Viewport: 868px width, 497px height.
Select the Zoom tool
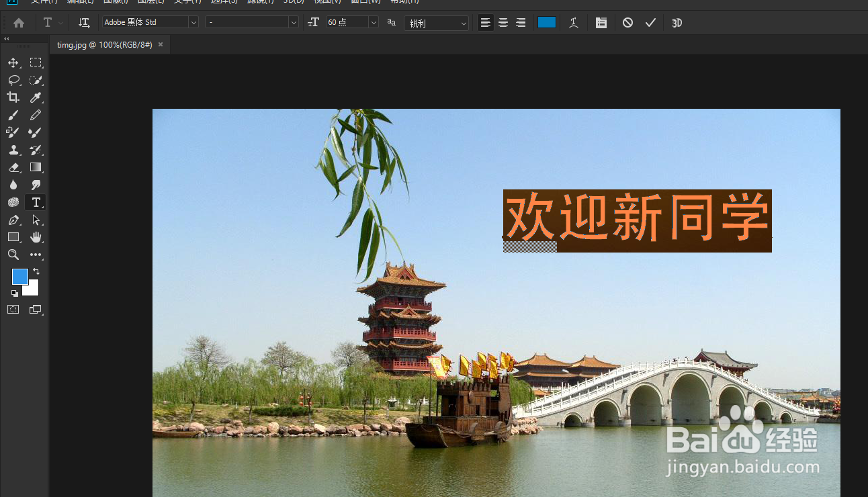[13, 255]
